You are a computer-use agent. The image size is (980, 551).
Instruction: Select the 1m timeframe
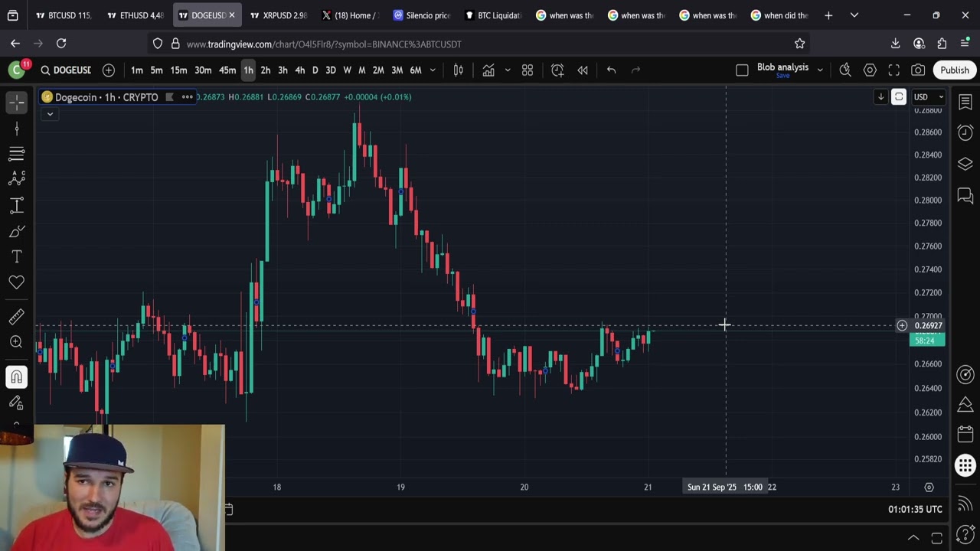pos(136,70)
